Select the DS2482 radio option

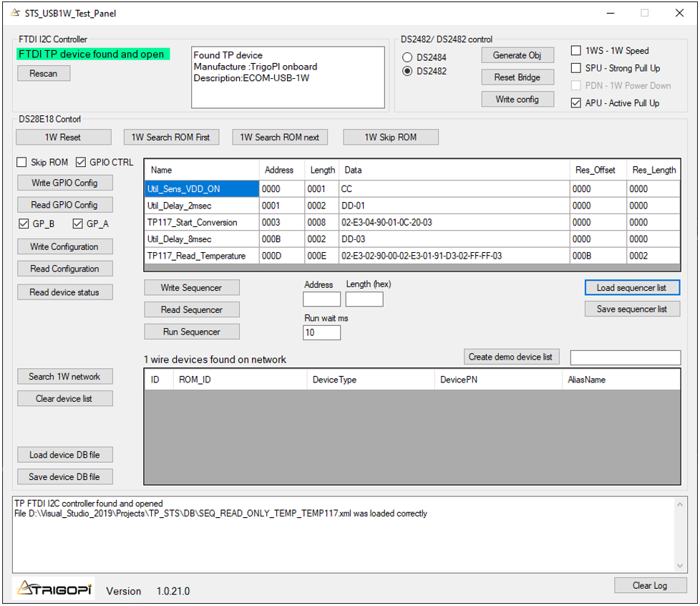[408, 71]
